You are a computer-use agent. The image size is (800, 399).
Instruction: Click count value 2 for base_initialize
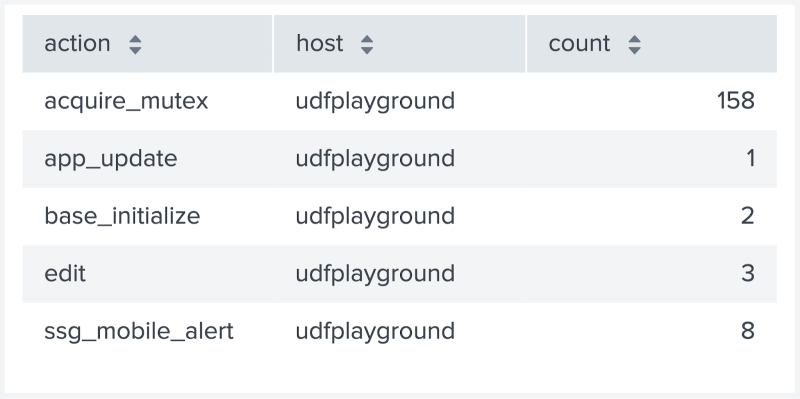(747, 216)
